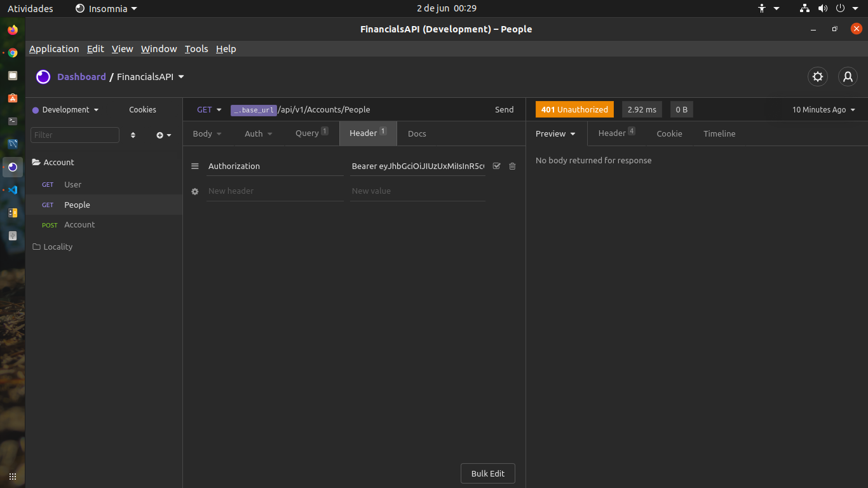The height and width of the screenshot is (488, 868).
Task: Expand the FinancialsAPI workspace dropdown
Action: (151, 77)
